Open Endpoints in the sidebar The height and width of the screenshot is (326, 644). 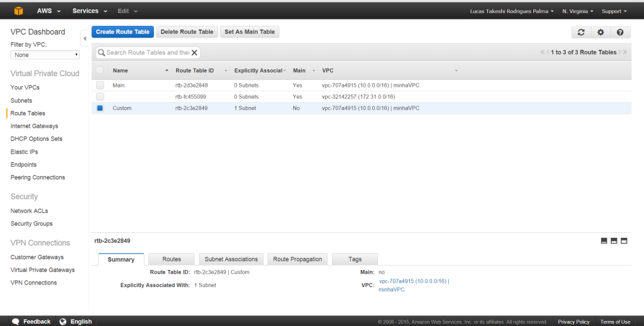click(x=23, y=164)
